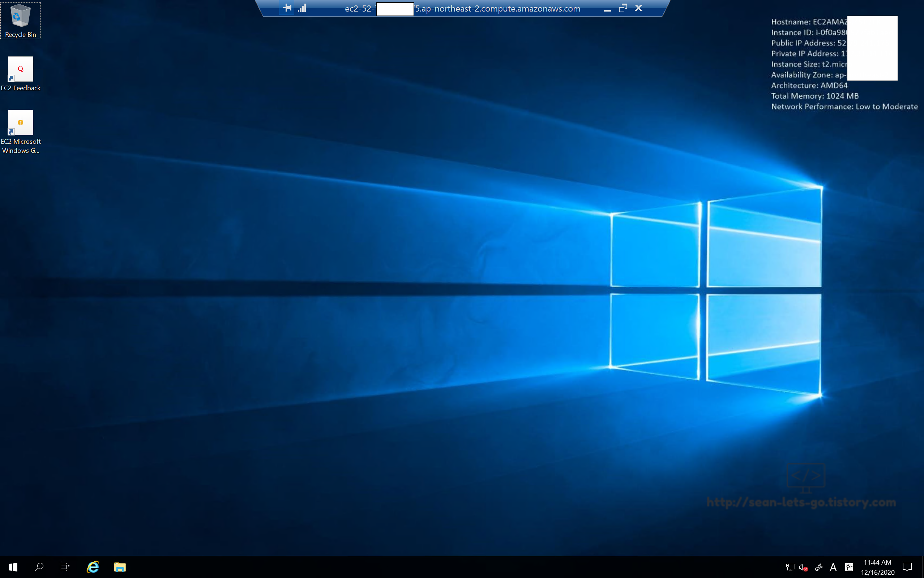Launch Internet Explorer from taskbar
This screenshot has height=578, width=924.
(x=93, y=567)
